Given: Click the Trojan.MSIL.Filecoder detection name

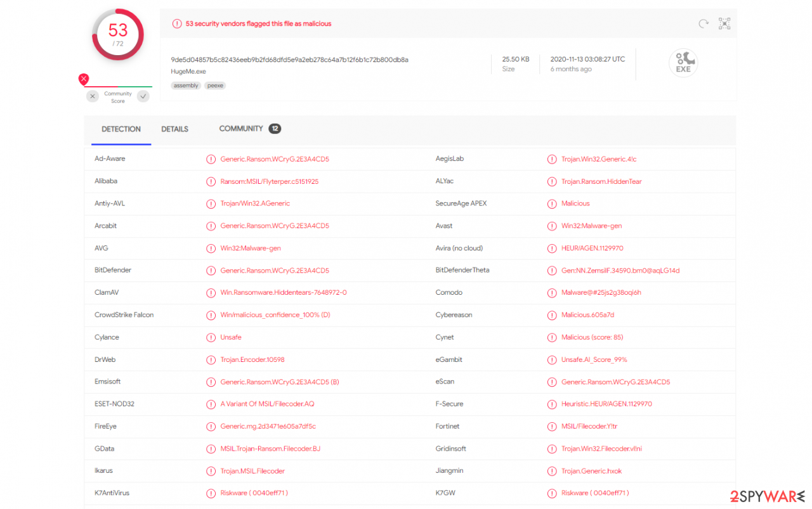Looking at the screenshot, I should [x=252, y=471].
